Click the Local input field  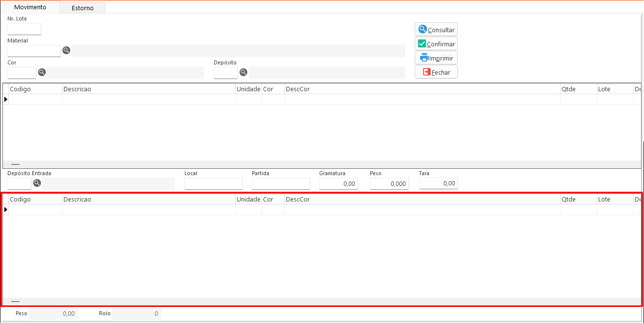click(x=213, y=183)
